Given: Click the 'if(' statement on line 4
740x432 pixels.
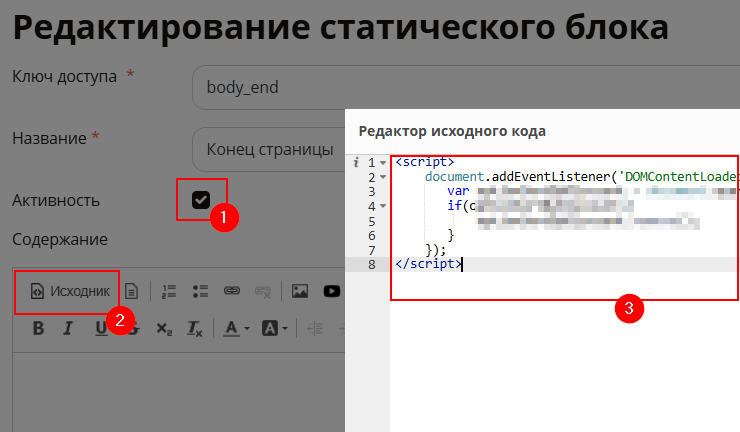Looking at the screenshot, I should click(458, 205).
